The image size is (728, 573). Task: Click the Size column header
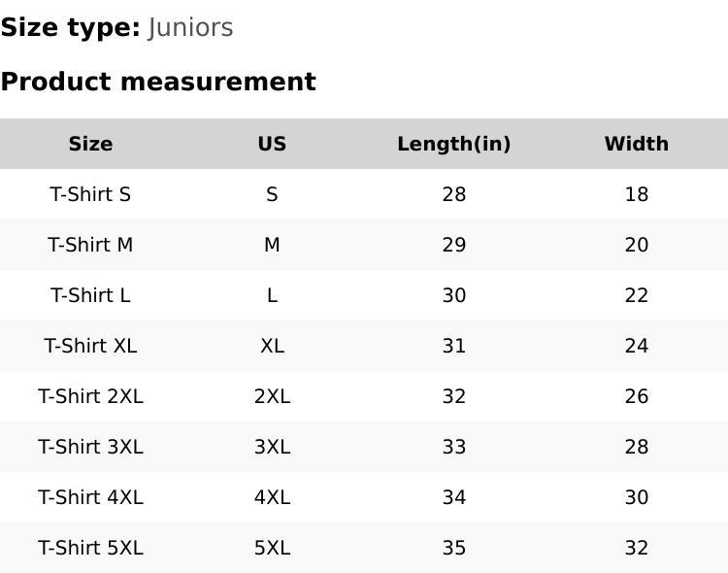90,144
